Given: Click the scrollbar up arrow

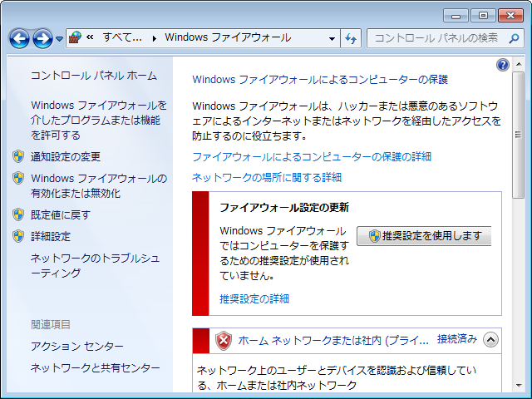Looking at the screenshot, I should pyautogui.click(x=519, y=64).
